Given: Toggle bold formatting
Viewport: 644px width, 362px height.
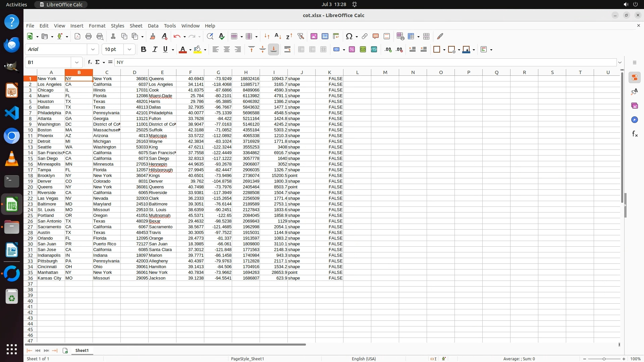Looking at the screenshot, I should (144, 50).
